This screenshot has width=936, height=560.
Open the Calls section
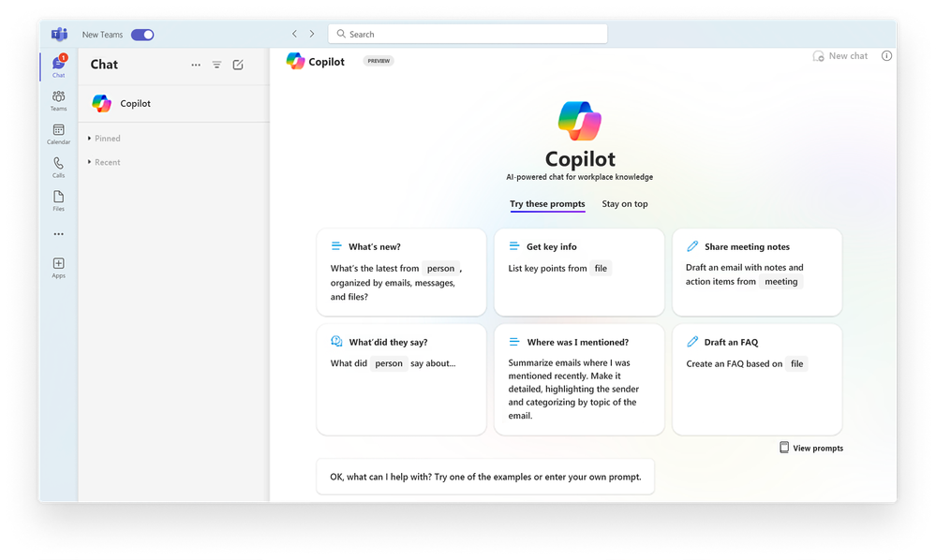click(57, 166)
